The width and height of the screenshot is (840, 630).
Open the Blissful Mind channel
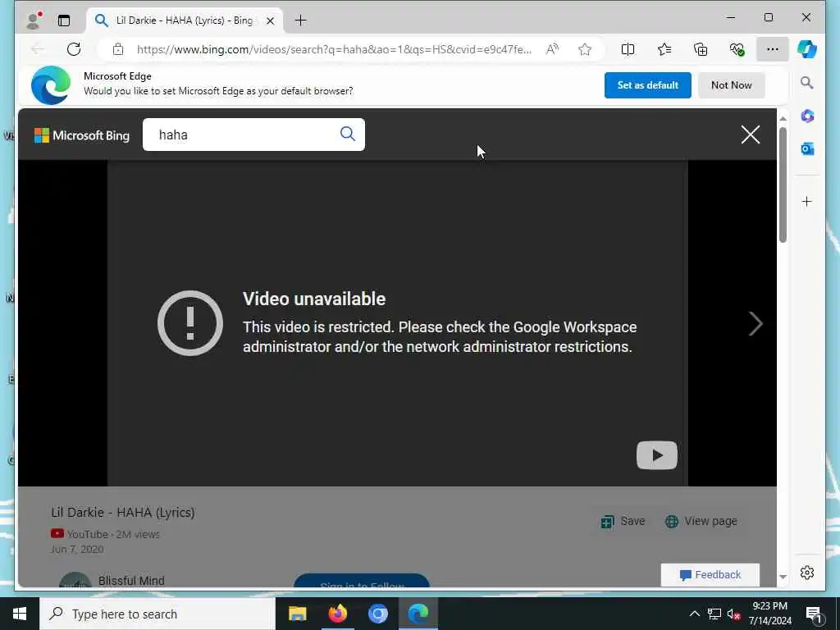pos(131,581)
